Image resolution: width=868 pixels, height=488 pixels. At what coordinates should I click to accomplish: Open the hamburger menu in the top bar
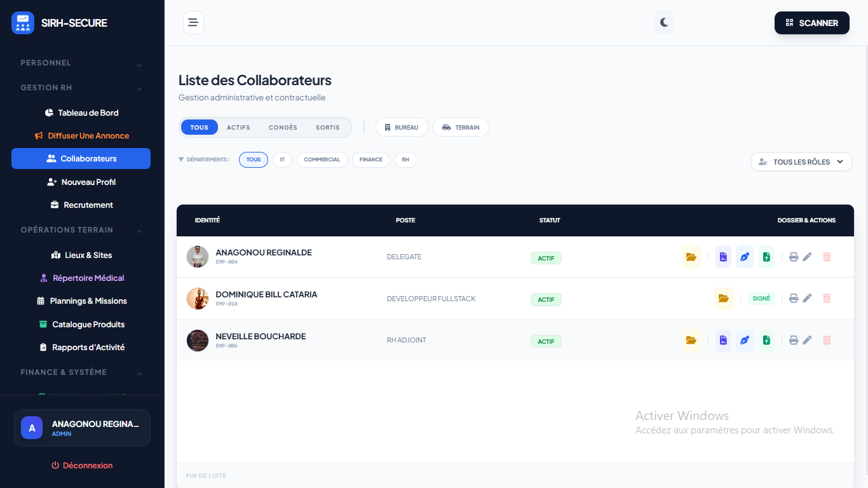coord(193,22)
